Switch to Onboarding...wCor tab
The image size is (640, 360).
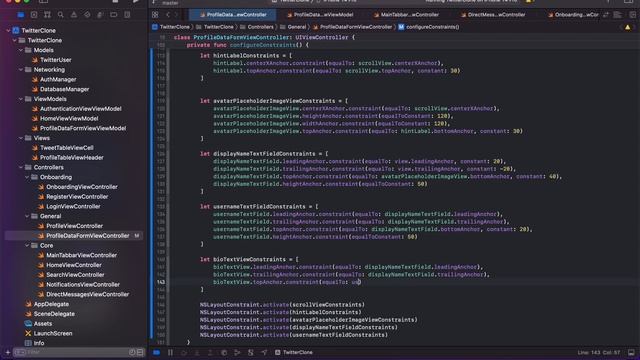click(x=573, y=15)
